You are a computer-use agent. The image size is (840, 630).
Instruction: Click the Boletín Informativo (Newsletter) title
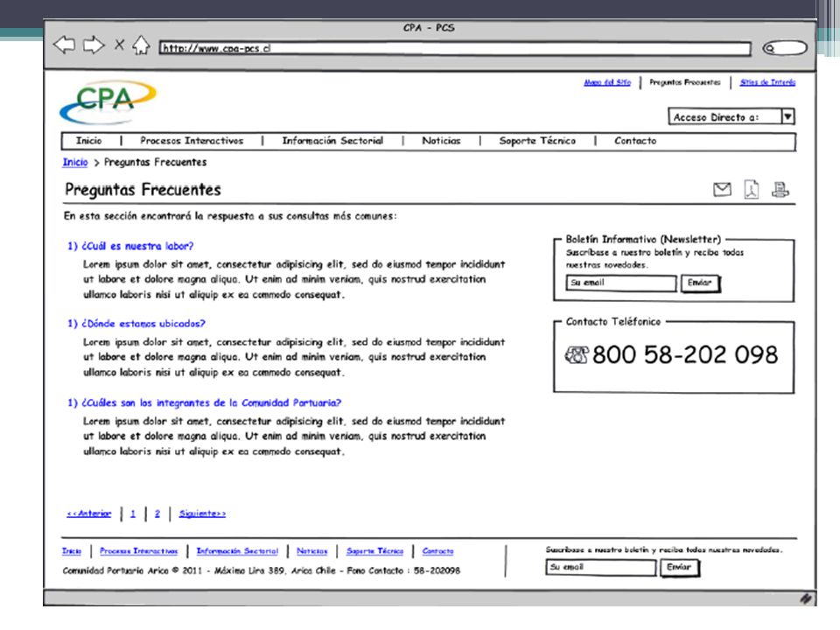[643, 240]
